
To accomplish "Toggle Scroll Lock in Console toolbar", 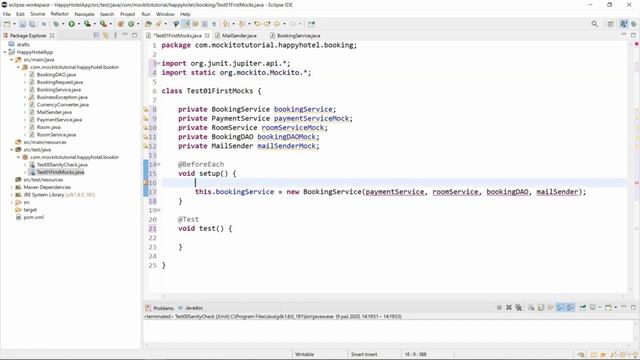I will point(541,307).
